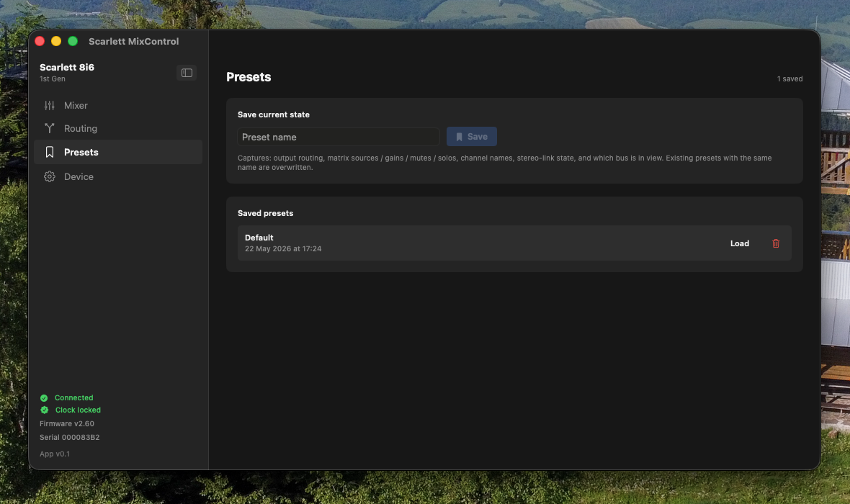Load the Default preset

739,243
